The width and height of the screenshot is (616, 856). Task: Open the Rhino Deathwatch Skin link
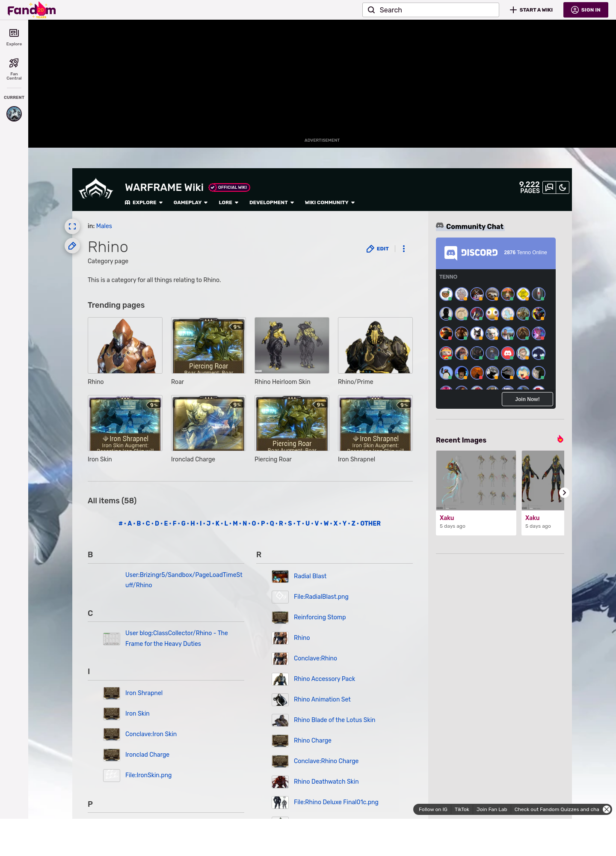click(x=326, y=782)
